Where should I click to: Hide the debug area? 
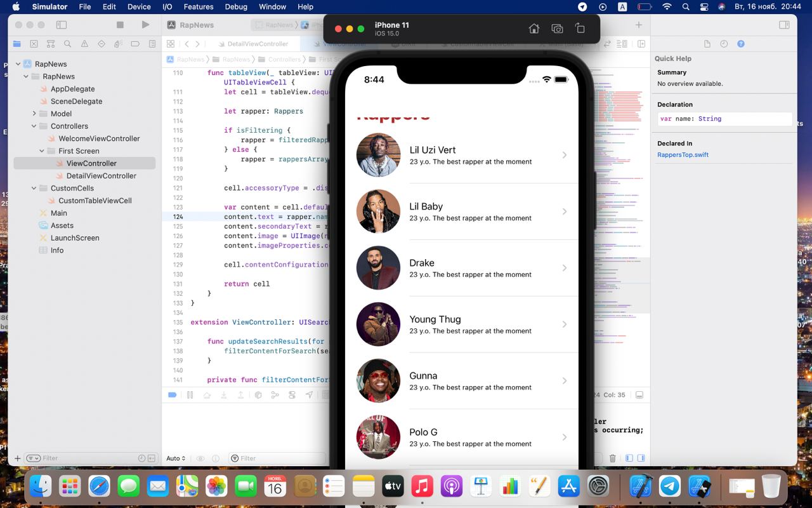click(x=639, y=395)
